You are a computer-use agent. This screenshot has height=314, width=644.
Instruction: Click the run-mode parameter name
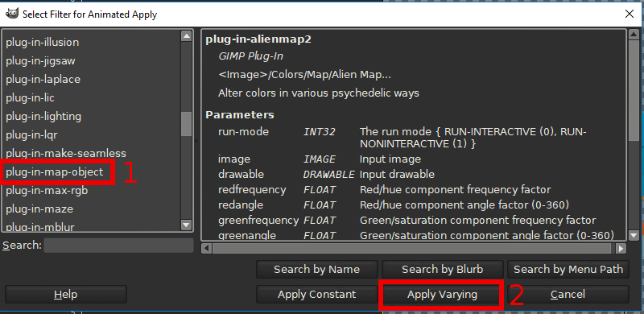[x=243, y=132]
